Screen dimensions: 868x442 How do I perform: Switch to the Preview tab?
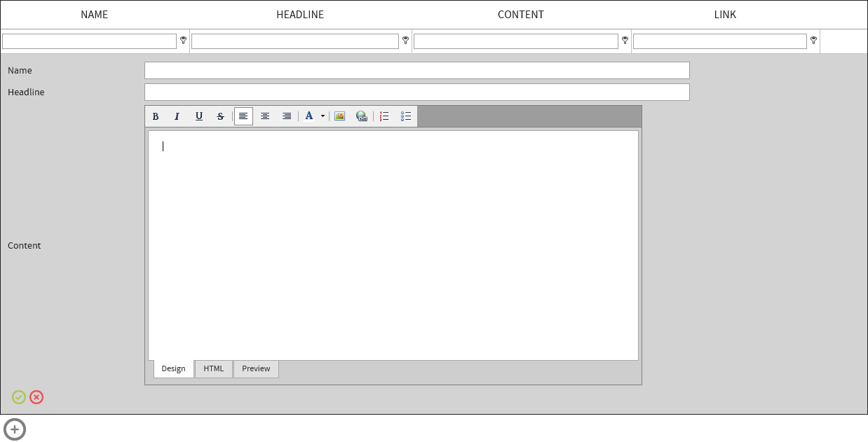256,369
